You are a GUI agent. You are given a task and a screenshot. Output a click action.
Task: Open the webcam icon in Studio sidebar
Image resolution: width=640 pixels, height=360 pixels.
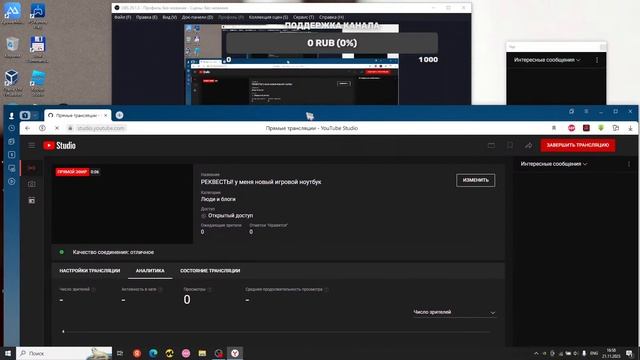31,184
